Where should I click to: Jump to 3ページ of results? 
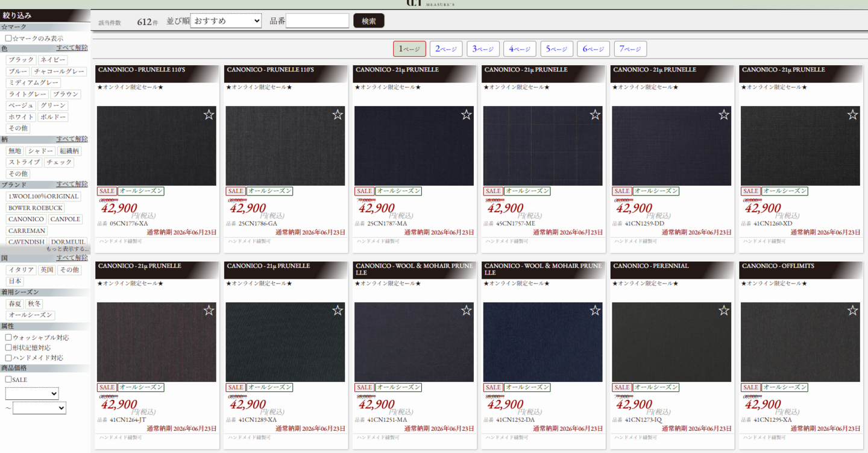pyautogui.click(x=483, y=49)
